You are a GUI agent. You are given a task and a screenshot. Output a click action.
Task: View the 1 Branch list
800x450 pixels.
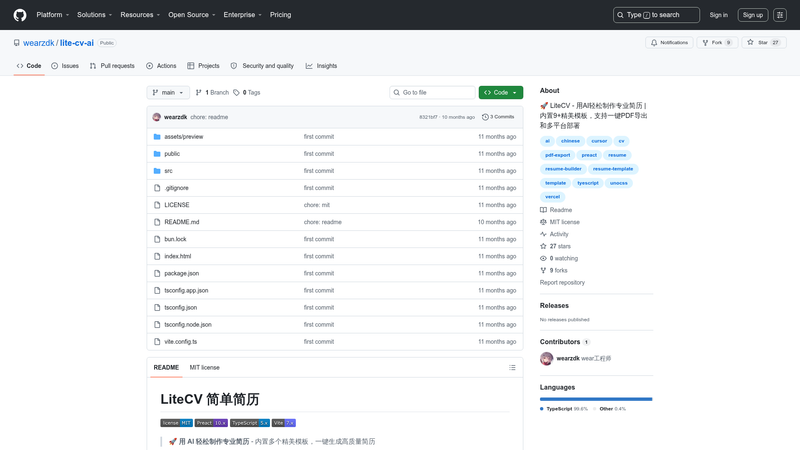point(212,92)
